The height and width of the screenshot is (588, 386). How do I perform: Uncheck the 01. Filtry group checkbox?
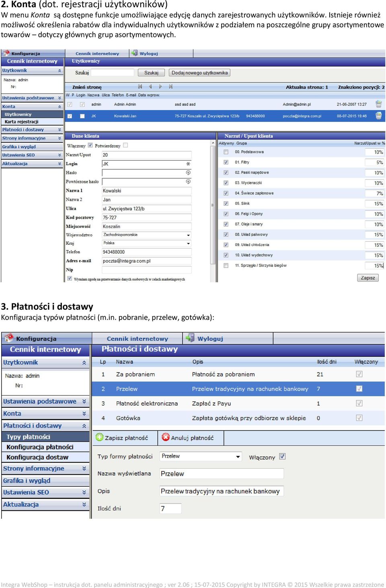226,162
